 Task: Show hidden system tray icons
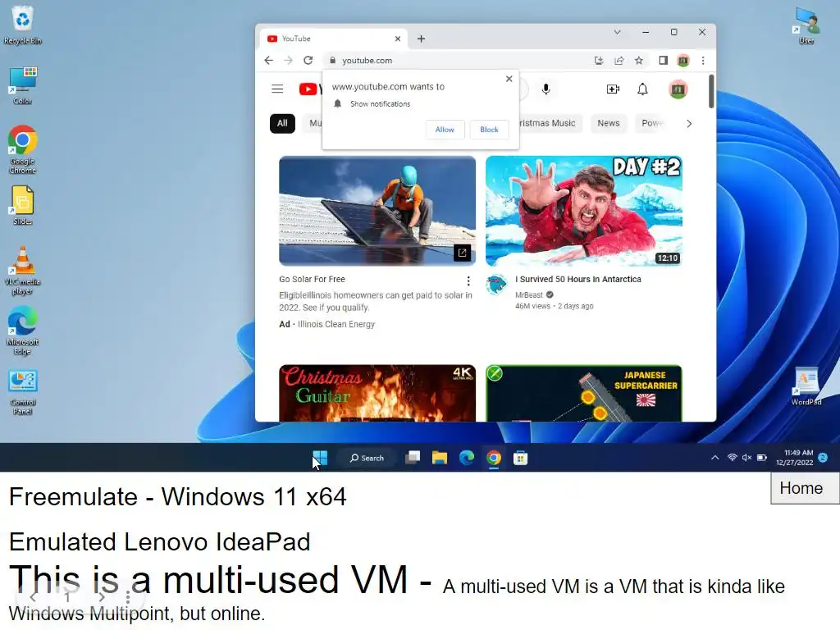(x=714, y=458)
